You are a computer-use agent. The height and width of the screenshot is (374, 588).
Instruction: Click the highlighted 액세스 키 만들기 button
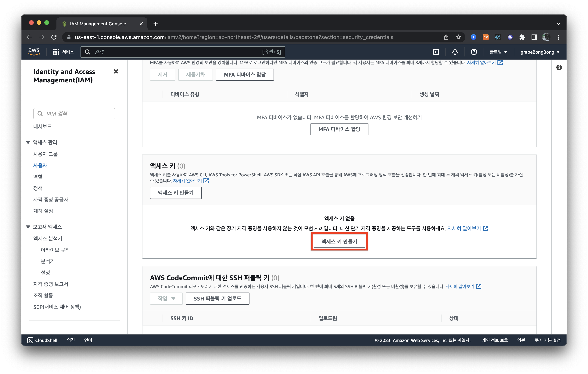click(x=339, y=241)
